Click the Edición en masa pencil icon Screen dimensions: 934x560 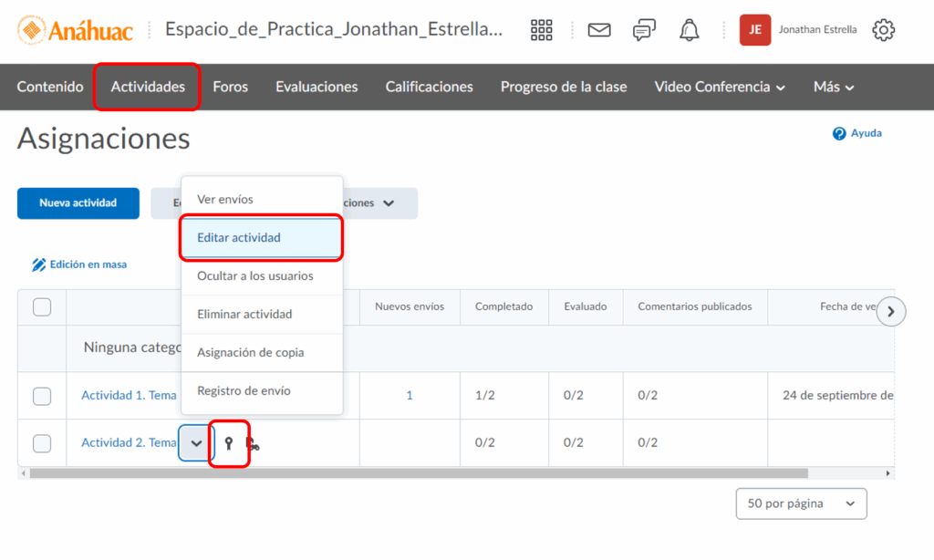(x=39, y=264)
